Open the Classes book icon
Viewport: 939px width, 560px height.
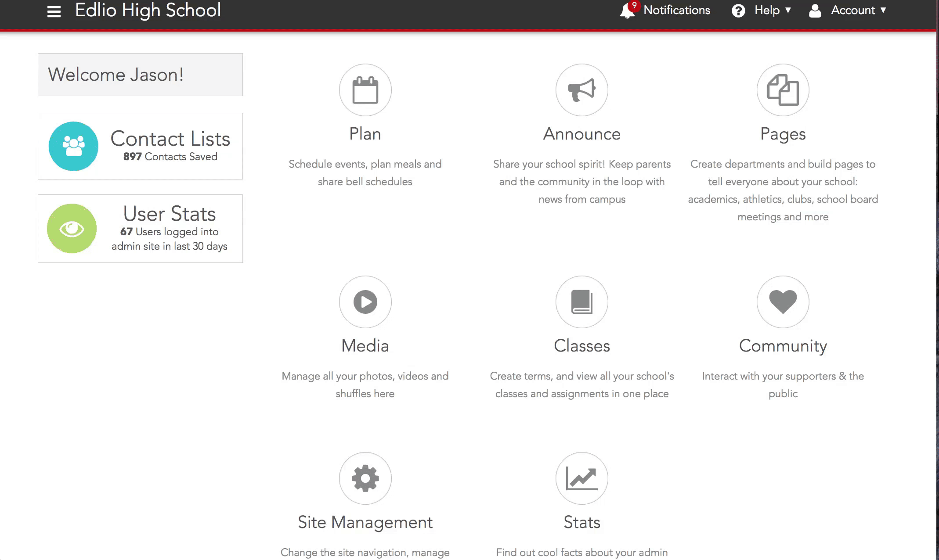click(581, 302)
